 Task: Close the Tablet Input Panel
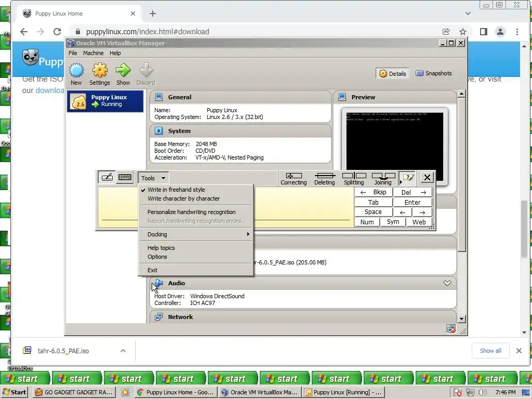tap(427, 178)
